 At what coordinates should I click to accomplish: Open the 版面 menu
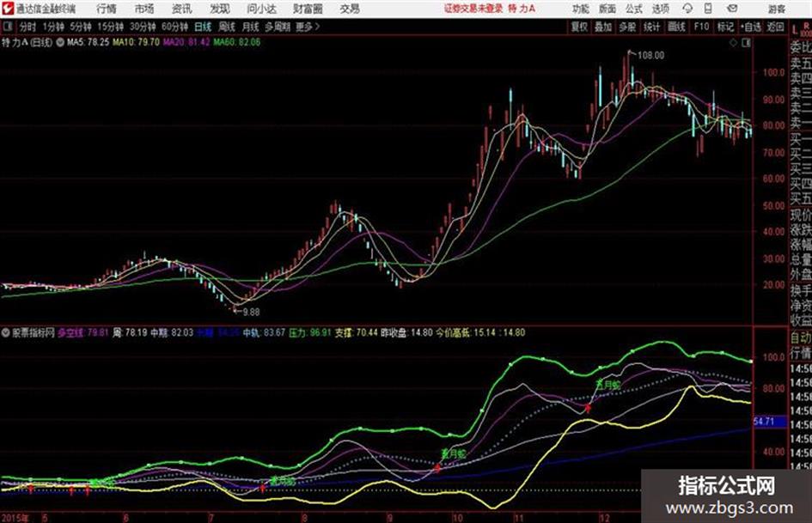(607, 9)
